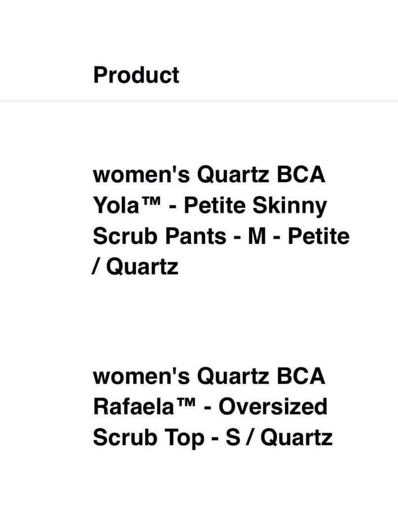Open the Rafaela Oversized Scrub Top product

(212, 407)
